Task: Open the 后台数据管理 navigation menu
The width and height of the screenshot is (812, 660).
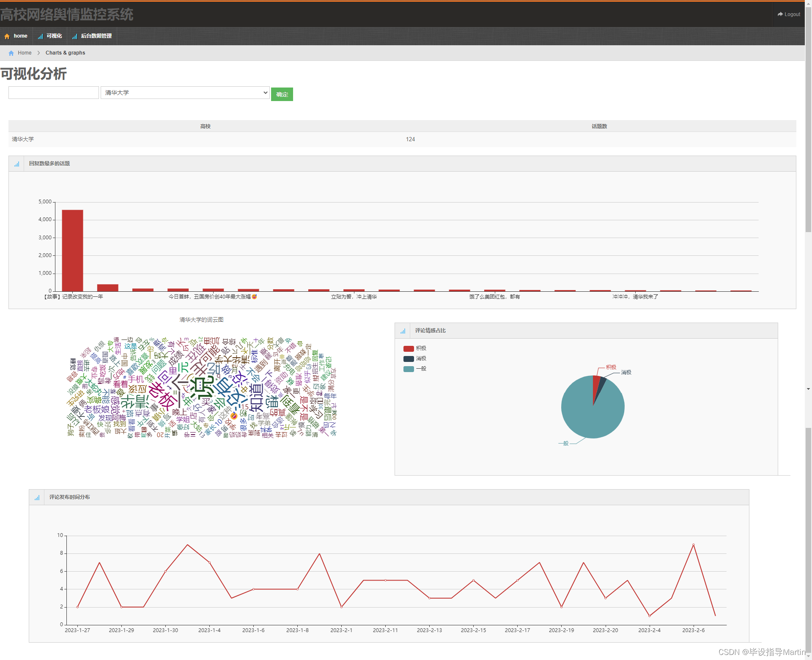Action: 96,36
